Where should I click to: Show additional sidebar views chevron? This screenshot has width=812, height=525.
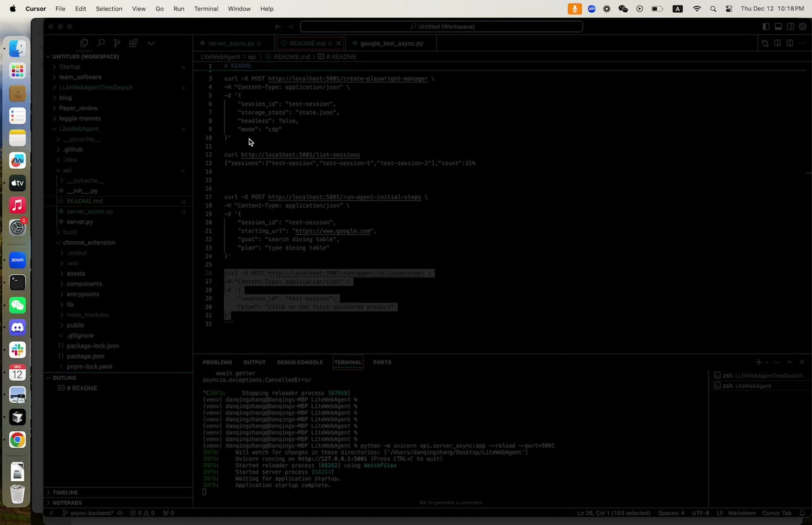point(151,43)
